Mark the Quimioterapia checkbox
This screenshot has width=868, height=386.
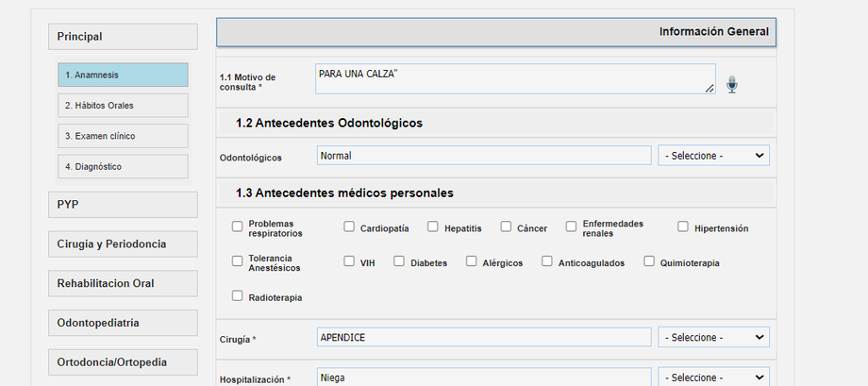click(649, 261)
